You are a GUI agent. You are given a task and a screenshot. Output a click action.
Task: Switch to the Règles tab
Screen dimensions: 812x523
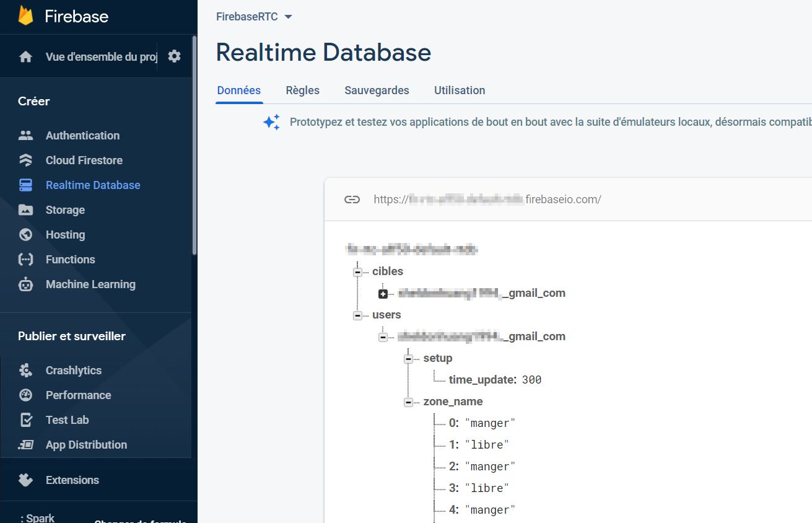point(303,90)
